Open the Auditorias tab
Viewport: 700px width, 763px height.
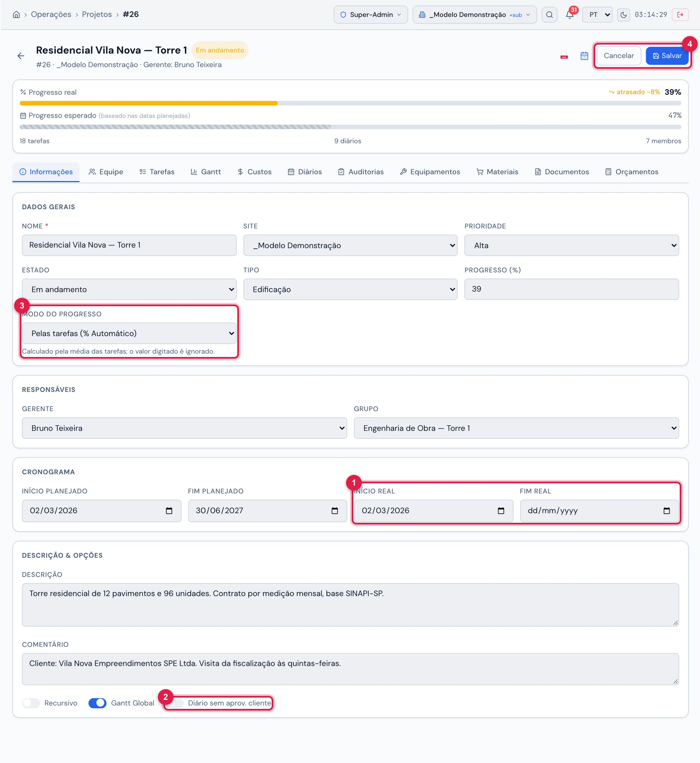pyautogui.click(x=361, y=172)
